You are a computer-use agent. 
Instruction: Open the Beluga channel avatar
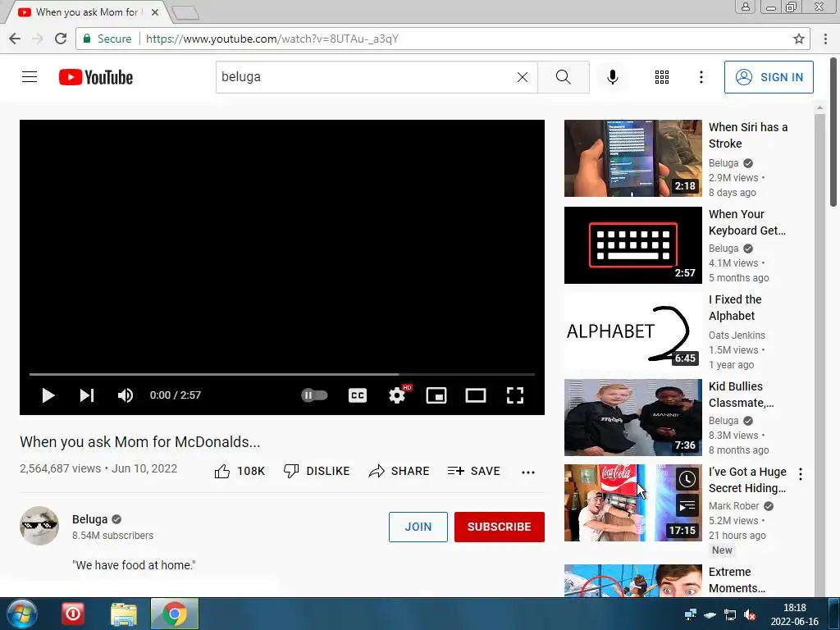click(39, 526)
